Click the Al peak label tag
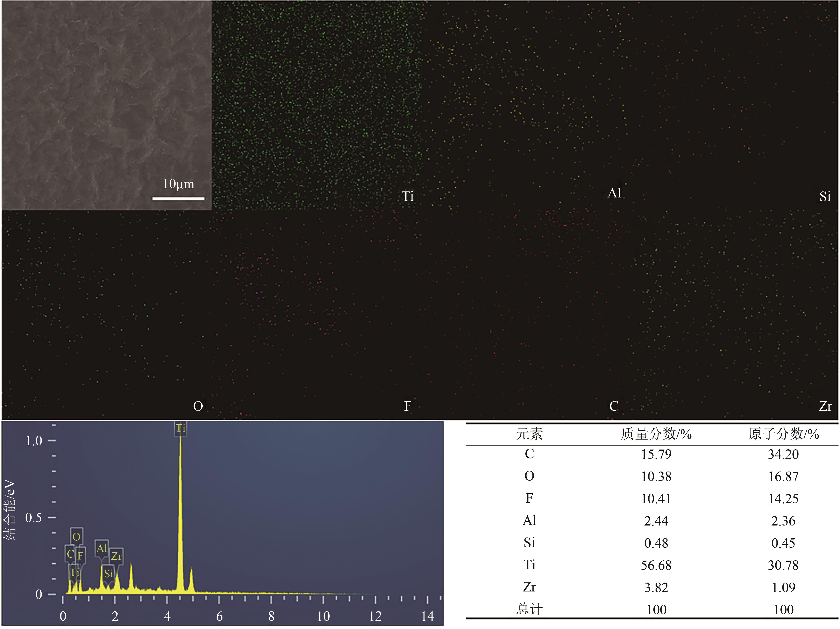Screen dimensions: 840x629 [x=101, y=548]
